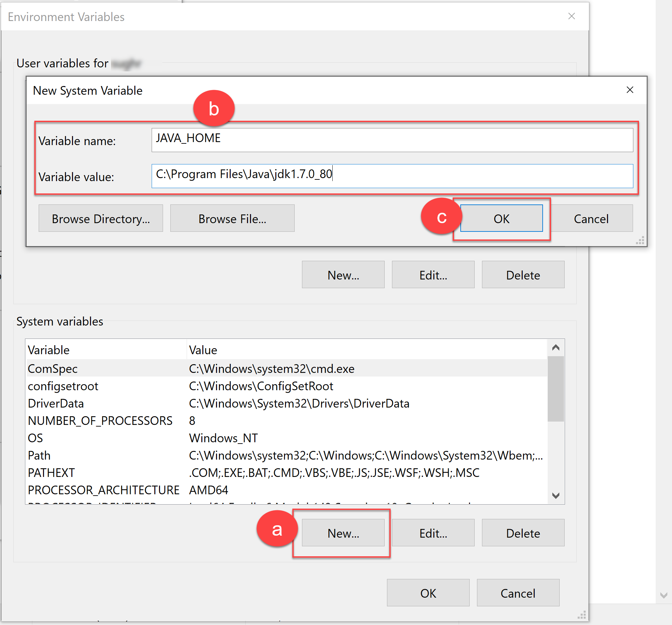672x625 pixels.
Task: Click the resize grip of New System Variable dialog
Action: [640, 240]
